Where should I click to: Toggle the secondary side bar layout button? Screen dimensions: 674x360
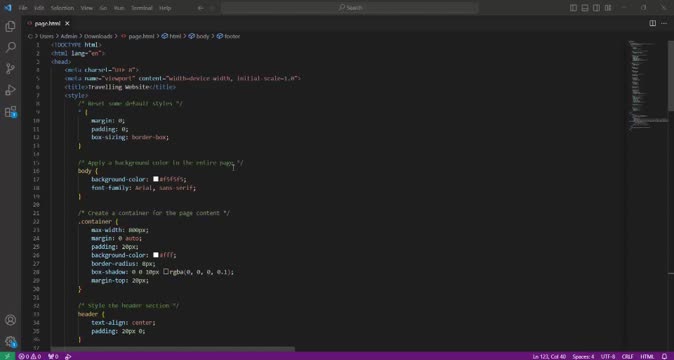(596, 8)
